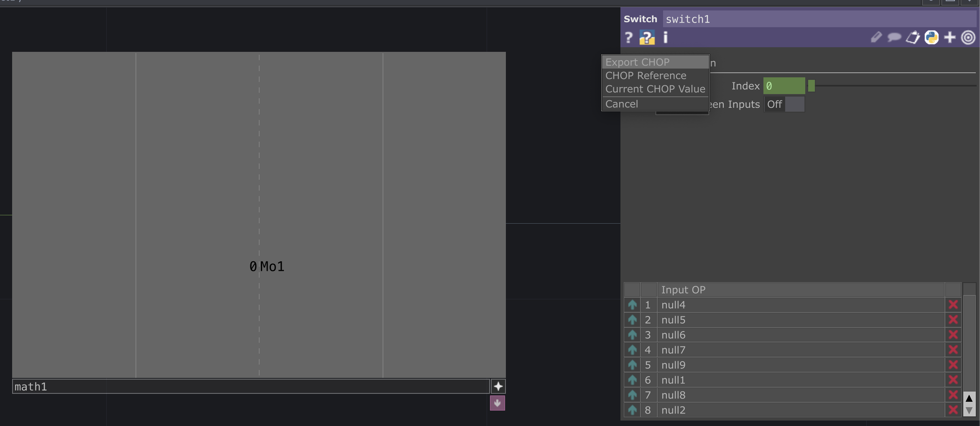Click the Input OP column header
This screenshot has height=426, width=980.
tap(801, 290)
